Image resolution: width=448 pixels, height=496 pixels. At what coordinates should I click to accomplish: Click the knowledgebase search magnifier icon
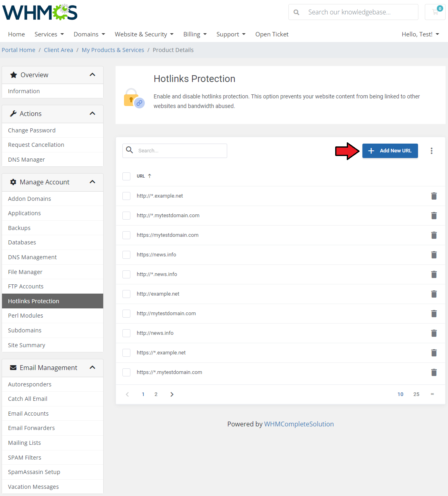[x=296, y=12]
